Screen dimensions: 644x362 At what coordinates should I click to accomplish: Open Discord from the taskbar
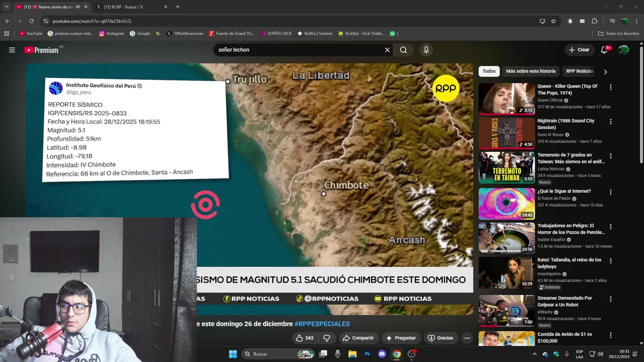click(x=382, y=354)
